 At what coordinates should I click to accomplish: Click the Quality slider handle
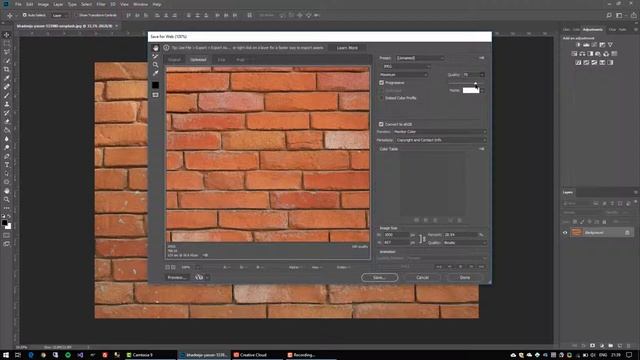(x=476, y=84)
